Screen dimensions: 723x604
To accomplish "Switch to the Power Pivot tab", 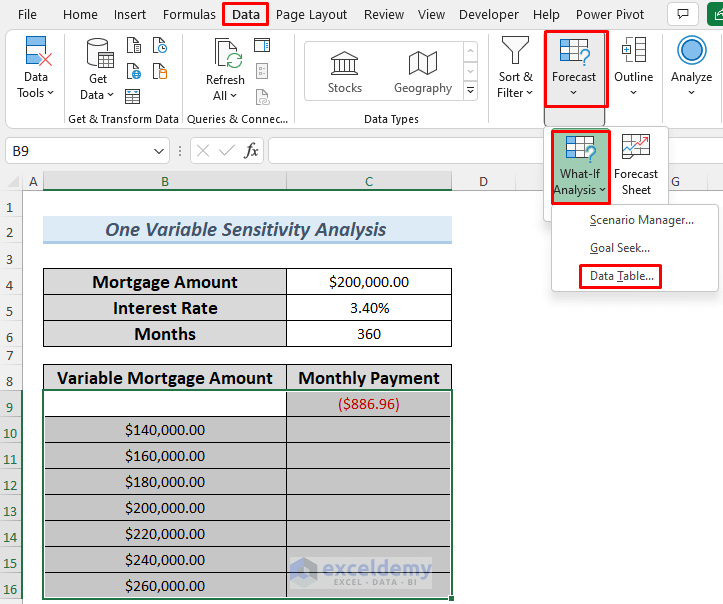I will point(610,14).
